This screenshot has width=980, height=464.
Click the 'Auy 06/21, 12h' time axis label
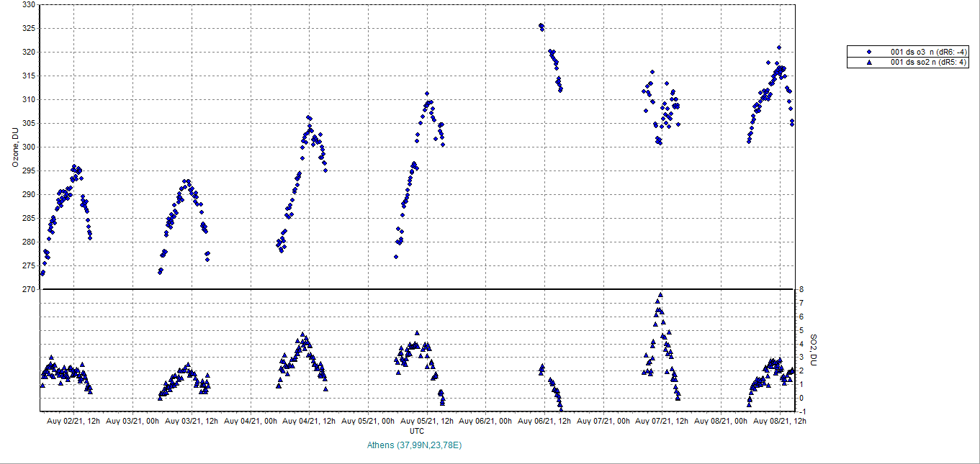(544, 422)
